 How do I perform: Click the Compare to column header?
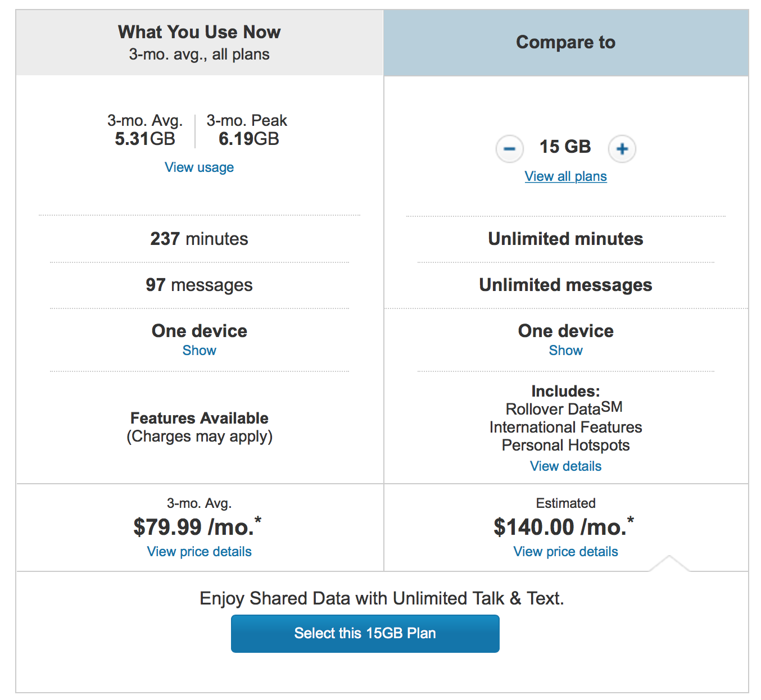(x=566, y=43)
